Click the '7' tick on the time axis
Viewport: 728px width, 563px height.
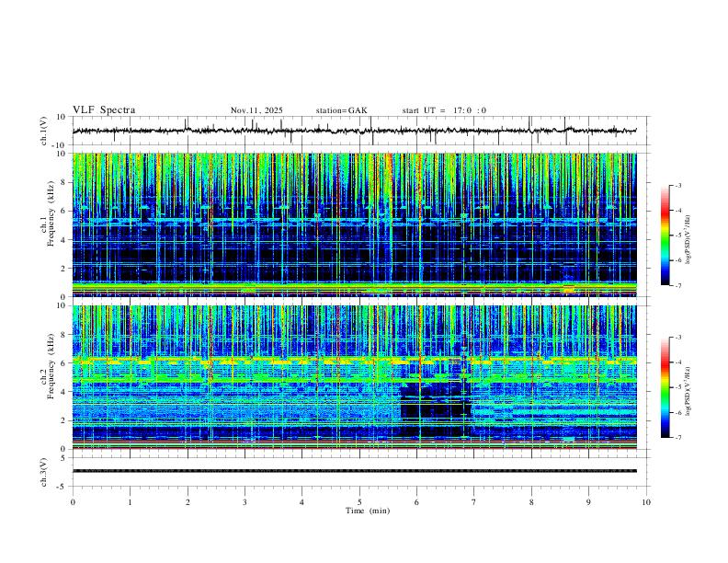click(x=474, y=502)
